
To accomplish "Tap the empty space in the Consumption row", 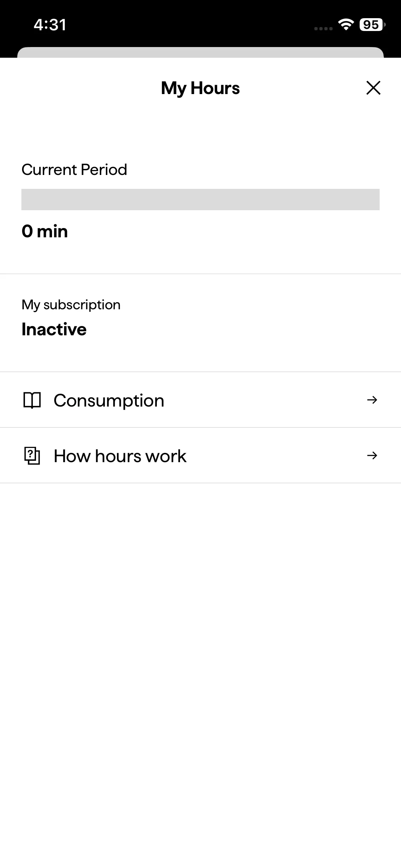I will (x=264, y=400).
